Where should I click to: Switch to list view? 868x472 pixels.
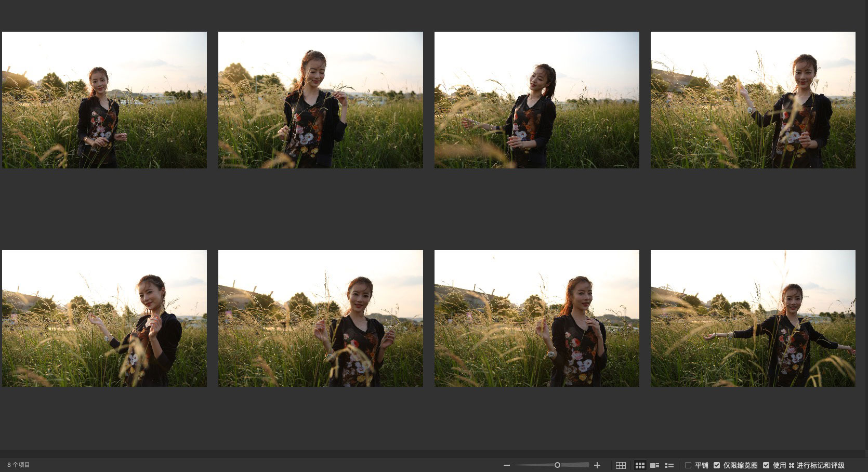pyautogui.click(x=669, y=465)
